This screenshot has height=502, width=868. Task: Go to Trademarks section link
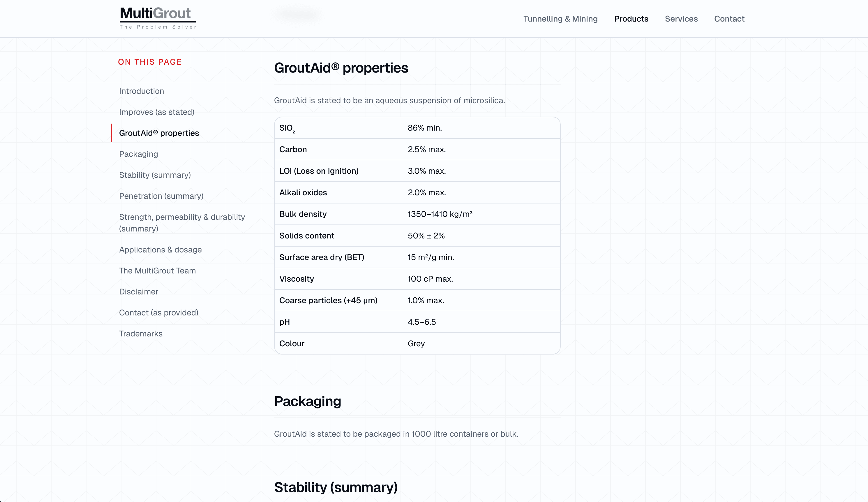click(x=141, y=334)
